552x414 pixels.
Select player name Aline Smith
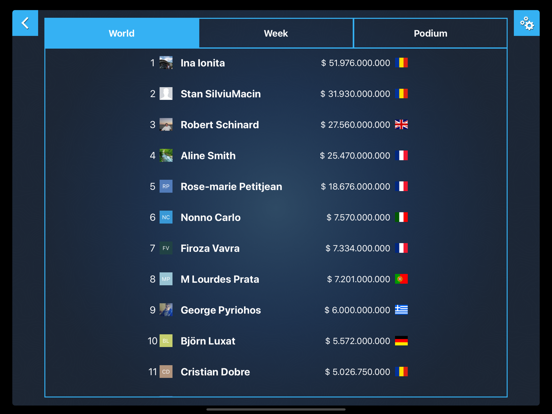click(208, 156)
